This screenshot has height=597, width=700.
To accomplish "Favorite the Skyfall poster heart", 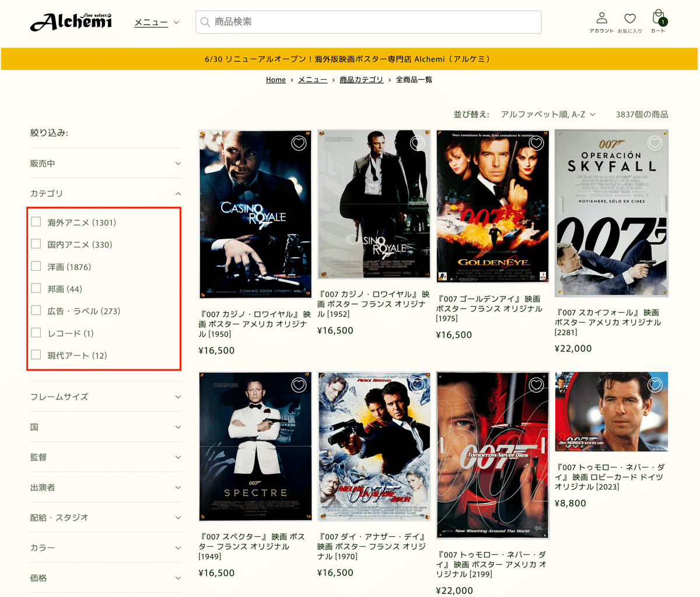I will point(655,142).
